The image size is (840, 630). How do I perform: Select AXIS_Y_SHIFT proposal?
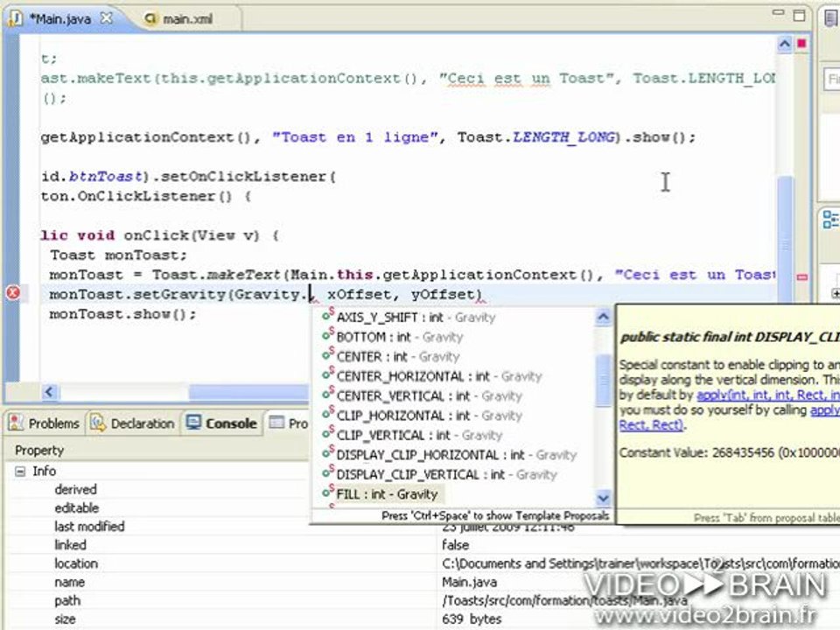click(415, 317)
